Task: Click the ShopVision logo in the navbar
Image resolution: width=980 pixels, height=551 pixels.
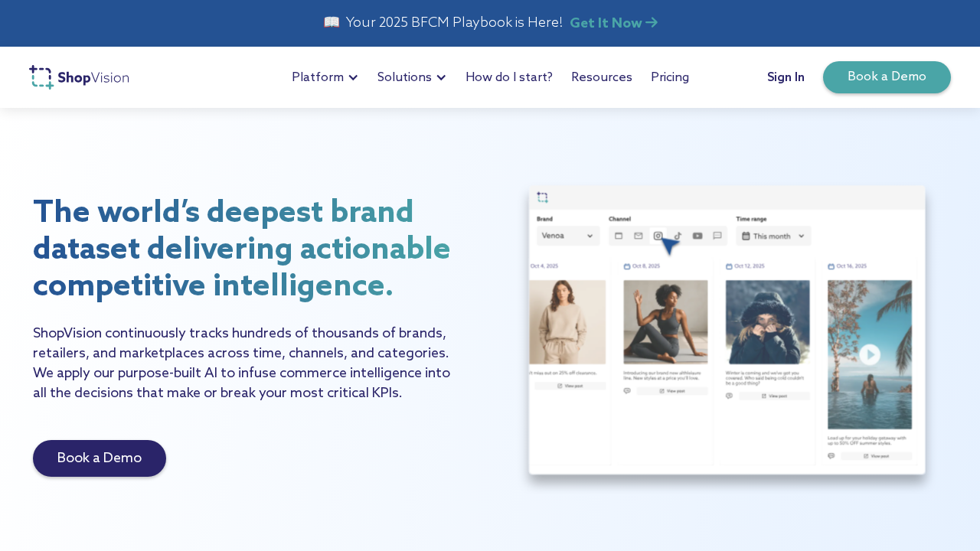Action: click(x=78, y=76)
